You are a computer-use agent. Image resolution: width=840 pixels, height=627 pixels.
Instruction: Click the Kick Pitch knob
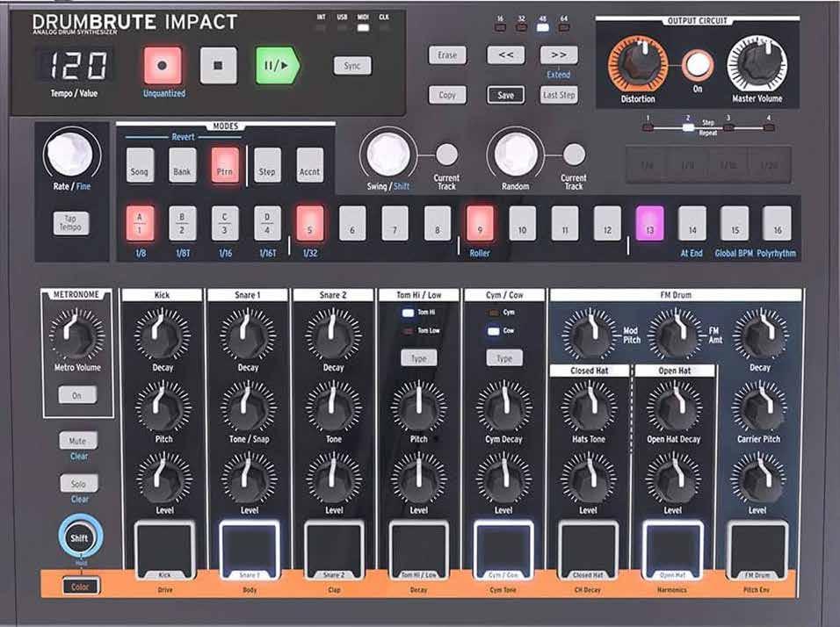coord(163,407)
